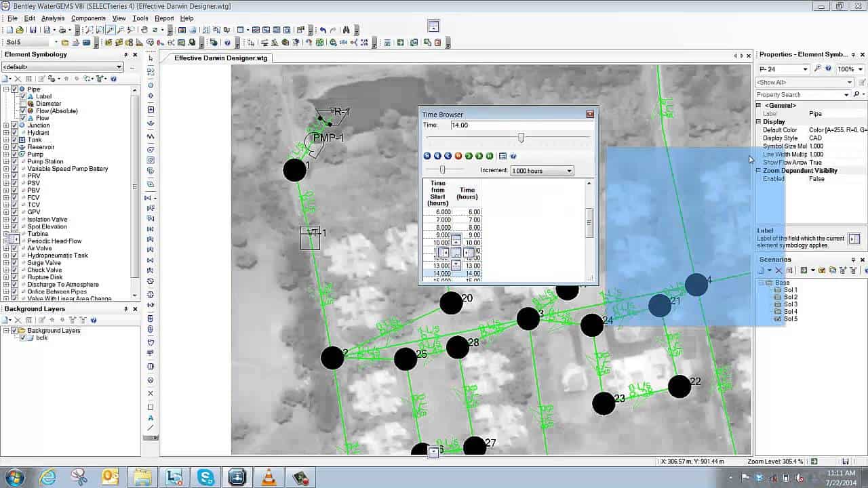Click the help icon beside the P-24 selector
This screenshot has width=868, height=488.
click(828, 69)
